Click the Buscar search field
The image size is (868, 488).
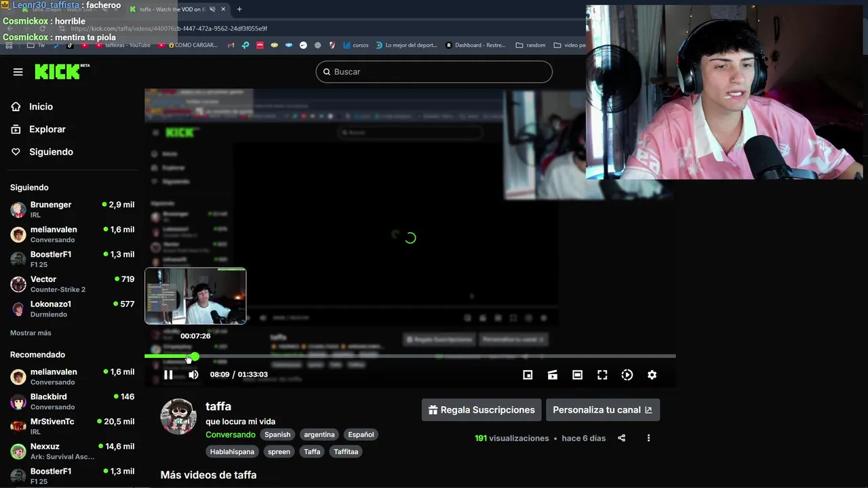pyautogui.click(x=434, y=72)
